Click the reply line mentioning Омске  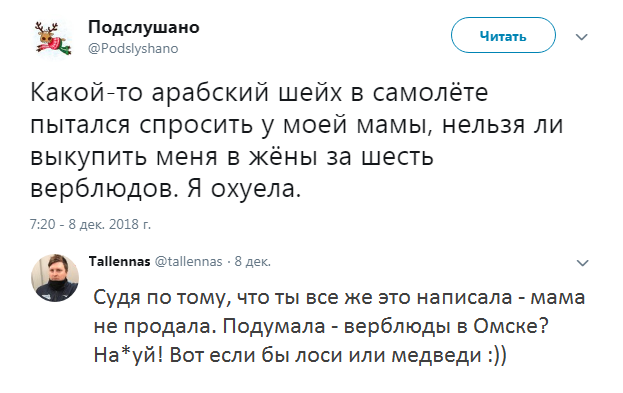pos(321,326)
